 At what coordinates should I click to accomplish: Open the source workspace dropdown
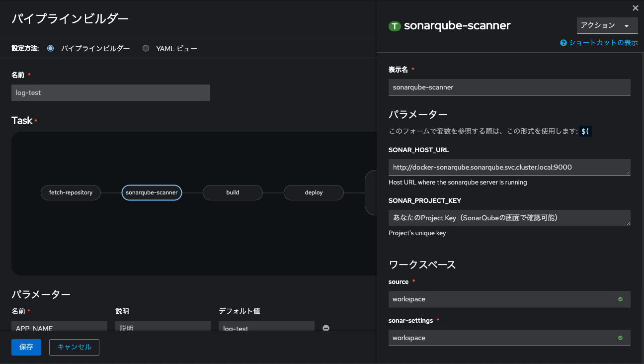tap(509, 299)
